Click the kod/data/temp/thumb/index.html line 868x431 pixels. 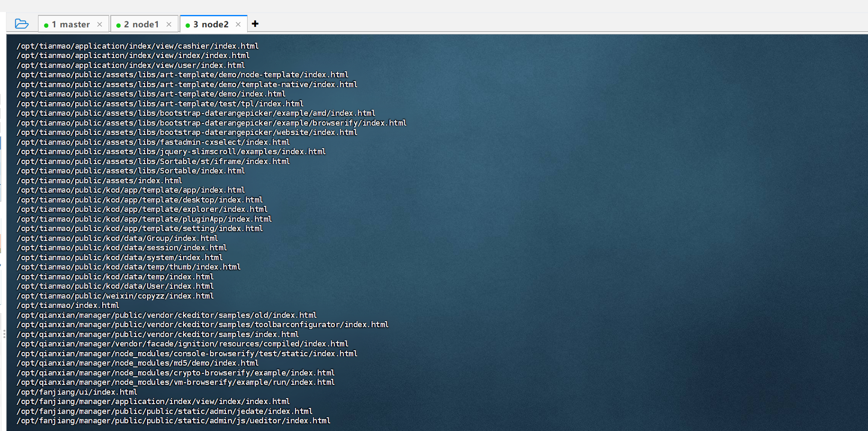pyautogui.click(x=129, y=267)
